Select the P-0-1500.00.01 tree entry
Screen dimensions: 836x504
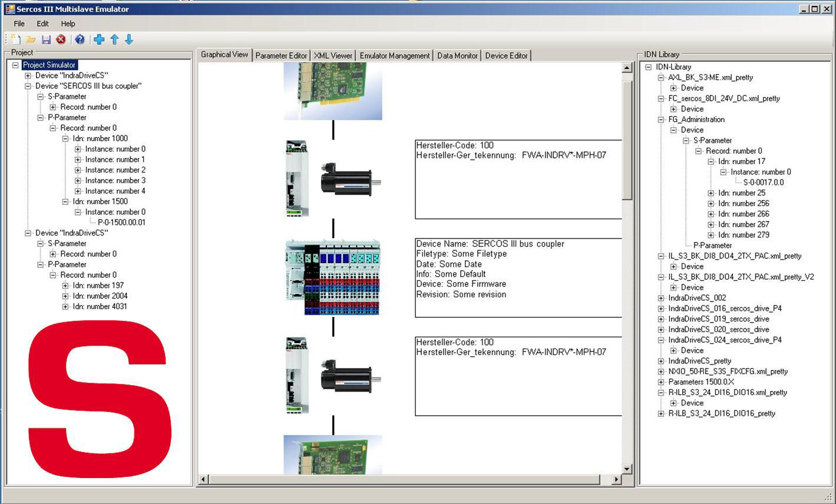coord(121,222)
